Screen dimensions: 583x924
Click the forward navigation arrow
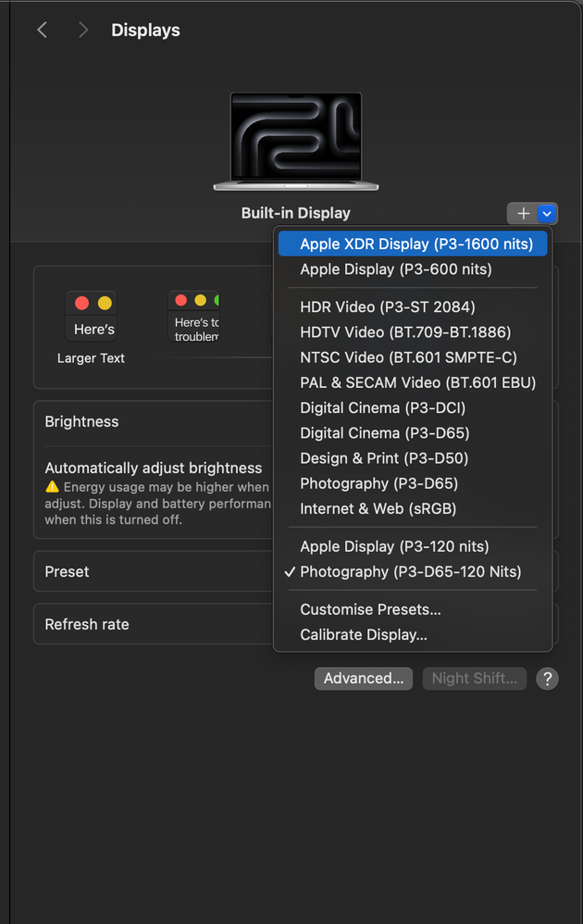(x=83, y=31)
